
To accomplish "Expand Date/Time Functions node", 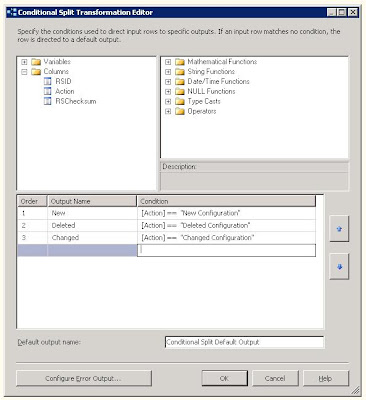I will click(x=168, y=82).
